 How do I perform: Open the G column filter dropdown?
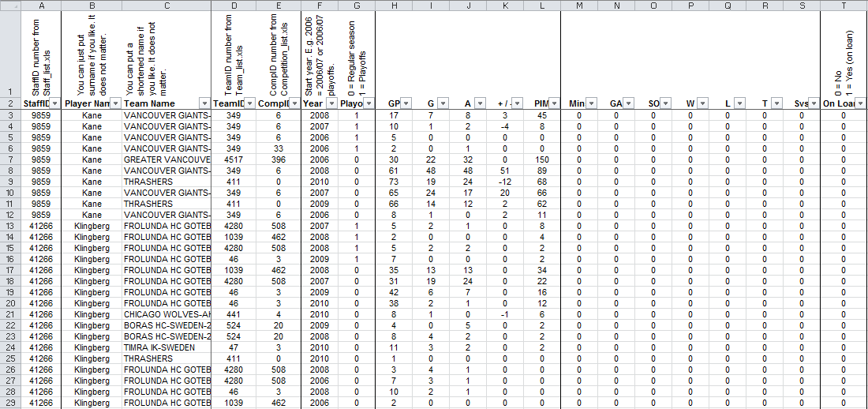[443, 103]
